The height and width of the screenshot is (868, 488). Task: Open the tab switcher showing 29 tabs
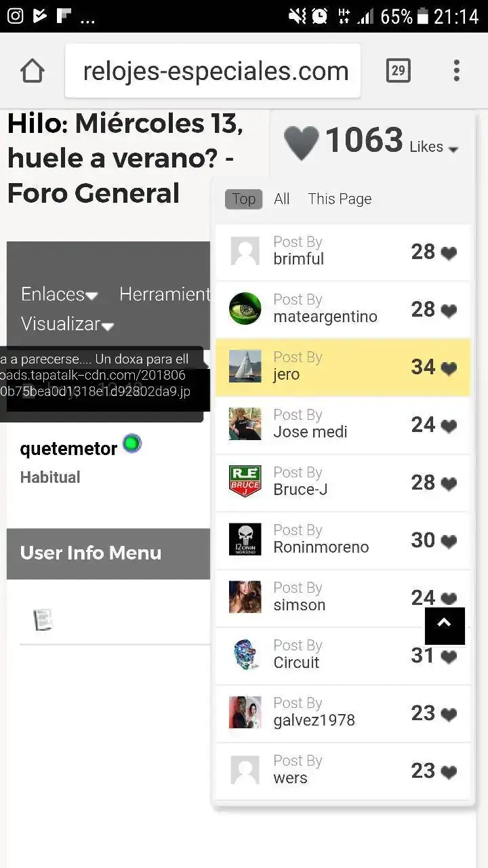pos(398,71)
